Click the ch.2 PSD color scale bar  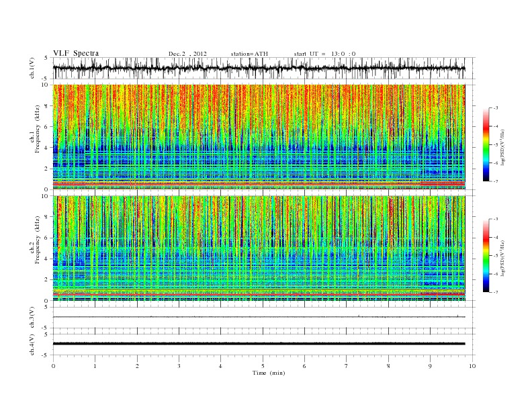point(486,256)
